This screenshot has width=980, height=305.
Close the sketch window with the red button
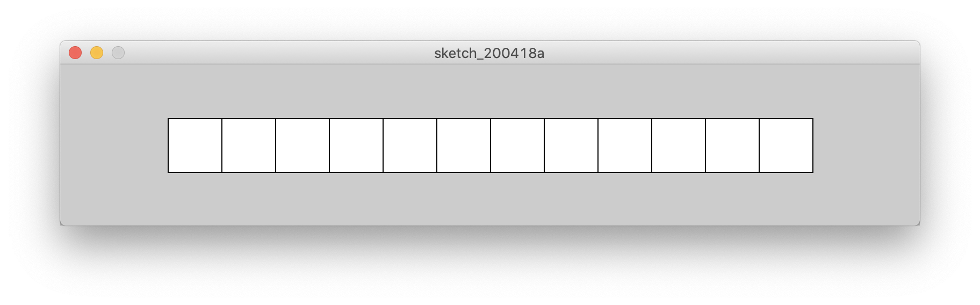point(75,53)
